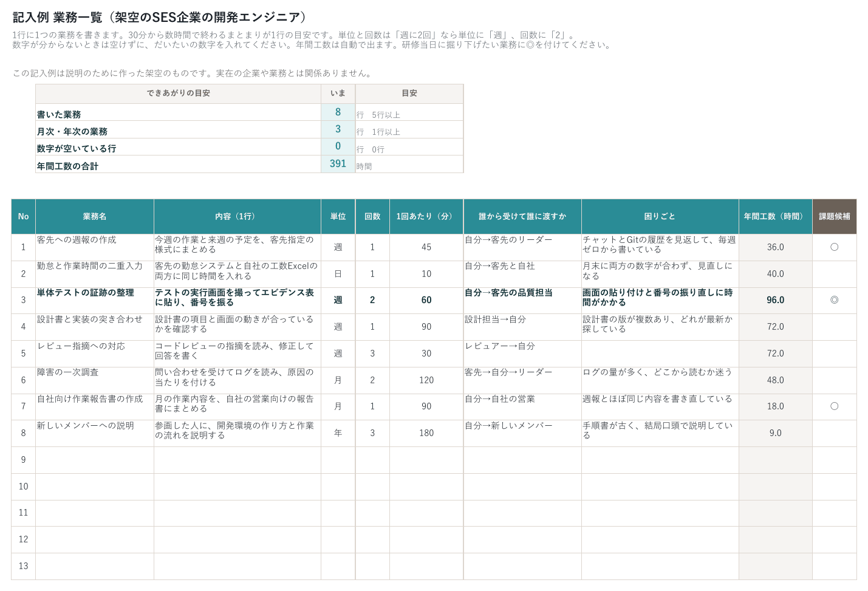Select the 業務名 column header
The height and width of the screenshot is (591, 868).
pyautogui.click(x=95, y=216)
